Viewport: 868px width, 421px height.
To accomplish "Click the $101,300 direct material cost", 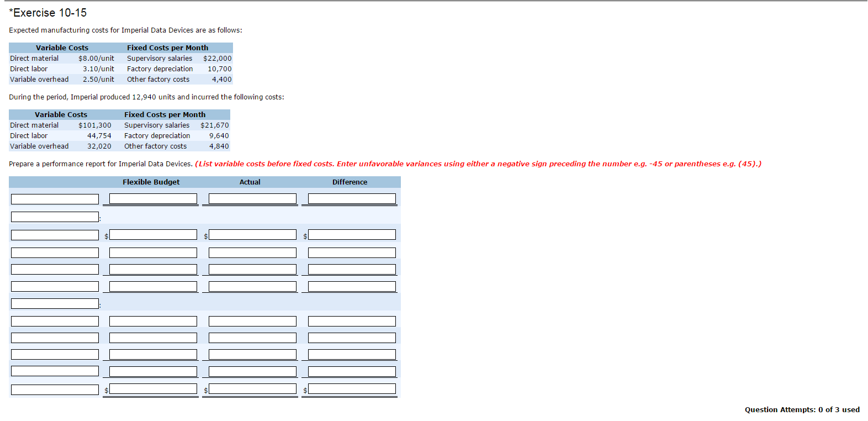I will pos(94,125).
